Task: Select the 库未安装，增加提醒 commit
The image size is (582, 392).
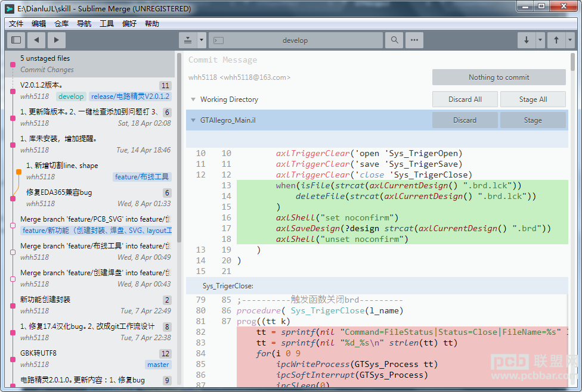Action: tap(90, 144)
